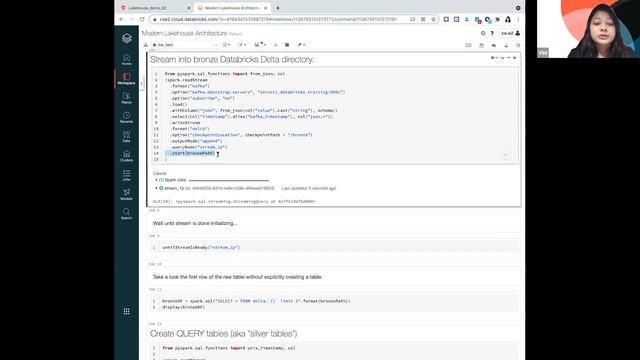
Task: Open Clusters in the sidebar
Action: click(x=127, y=156)
